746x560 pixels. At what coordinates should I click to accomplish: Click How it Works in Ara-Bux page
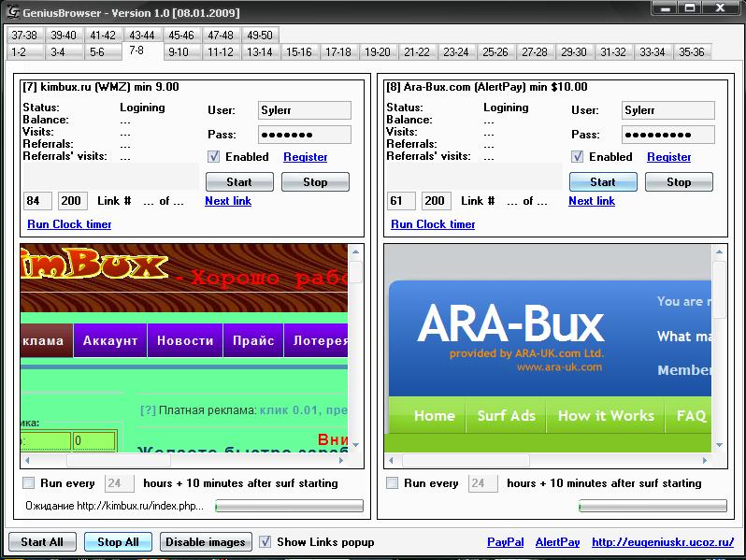(x=606, y=415)
